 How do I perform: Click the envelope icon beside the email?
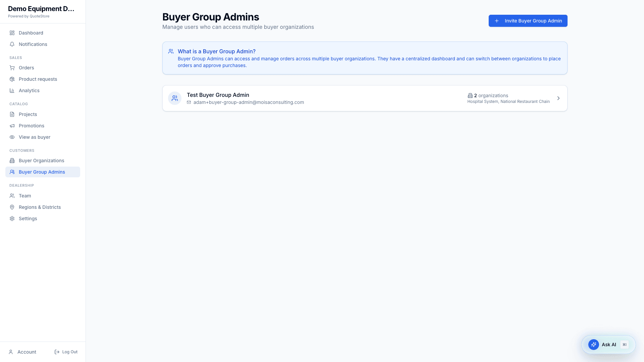coord(189,102)
